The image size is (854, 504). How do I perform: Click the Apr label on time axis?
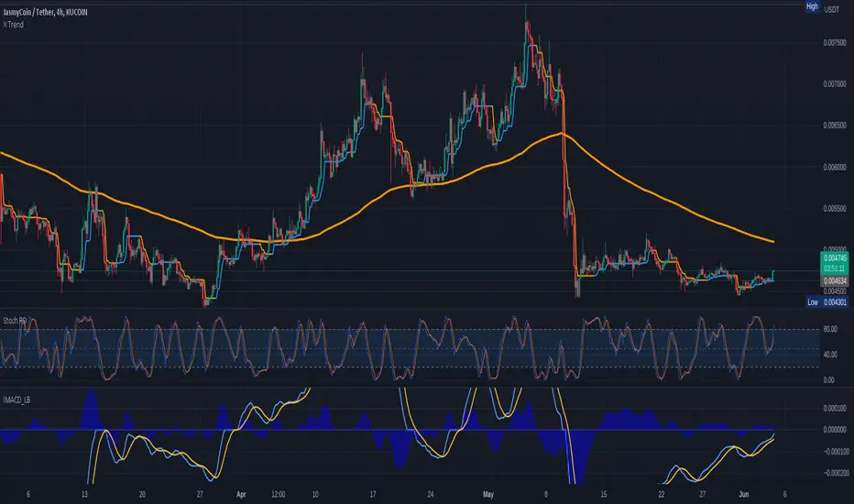click(241, 495)
